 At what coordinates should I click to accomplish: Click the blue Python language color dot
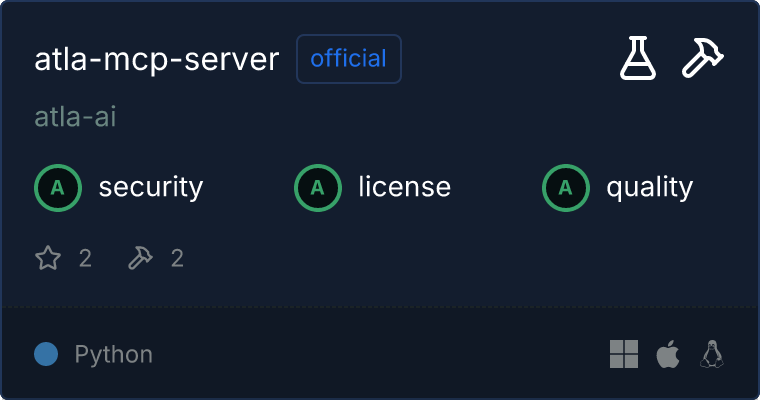[46, 354]
